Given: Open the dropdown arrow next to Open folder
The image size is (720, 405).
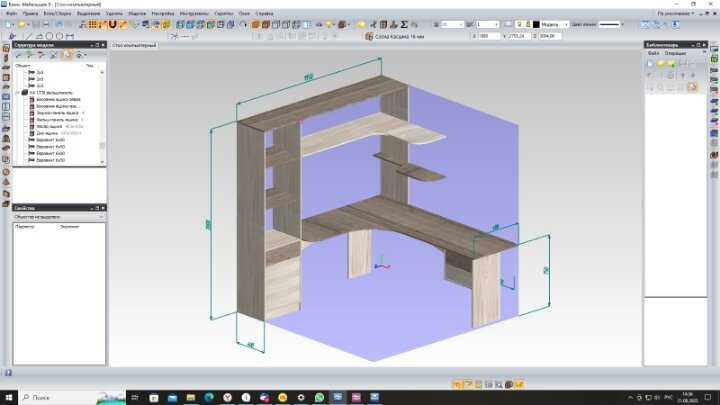Looking at the screenshot, I should [28, 24].
